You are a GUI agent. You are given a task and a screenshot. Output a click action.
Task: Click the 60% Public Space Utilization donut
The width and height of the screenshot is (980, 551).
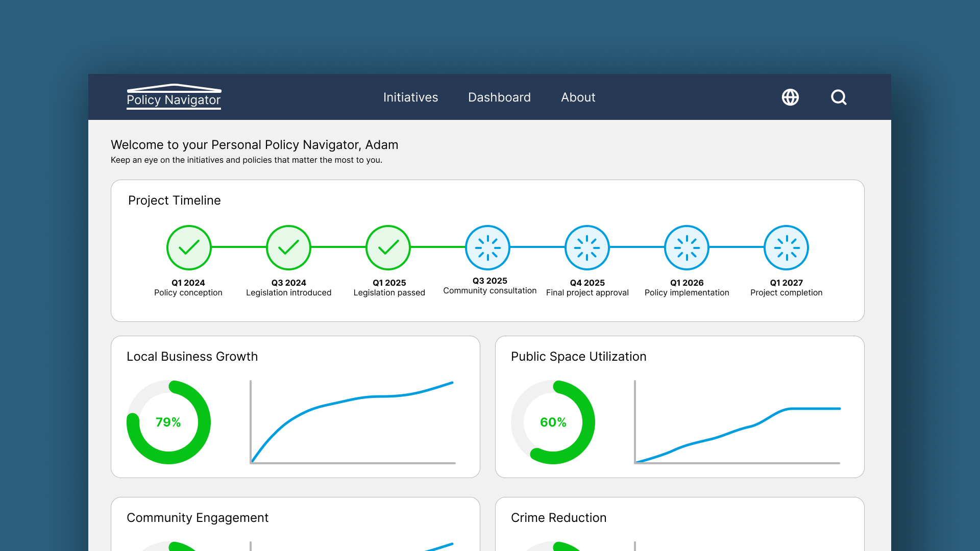point(553,422)
